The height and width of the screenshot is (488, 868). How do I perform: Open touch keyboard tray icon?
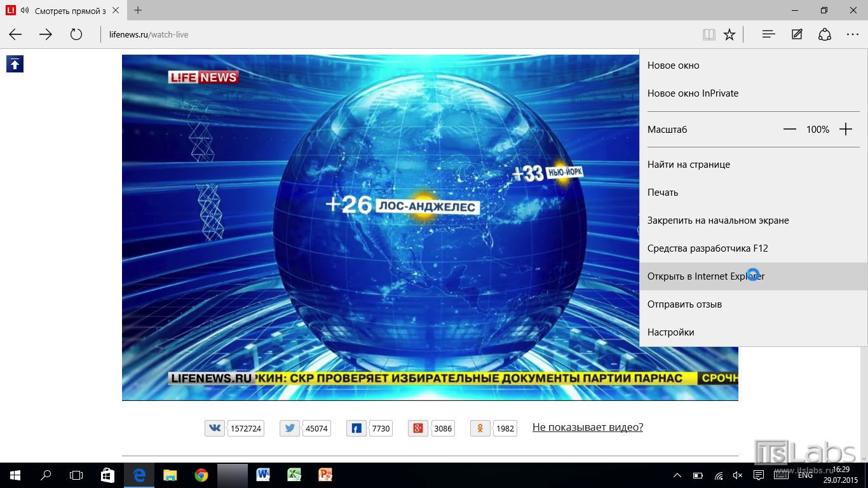pos(781,475)
